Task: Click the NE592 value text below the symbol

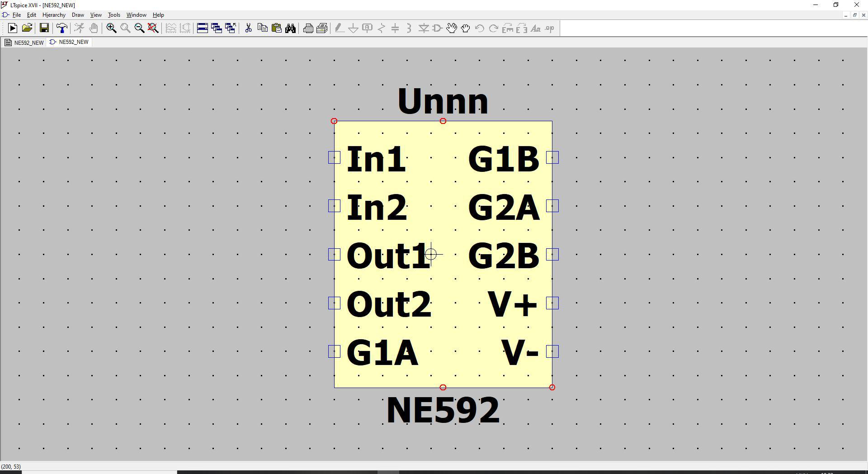Action: coord(443,410)
